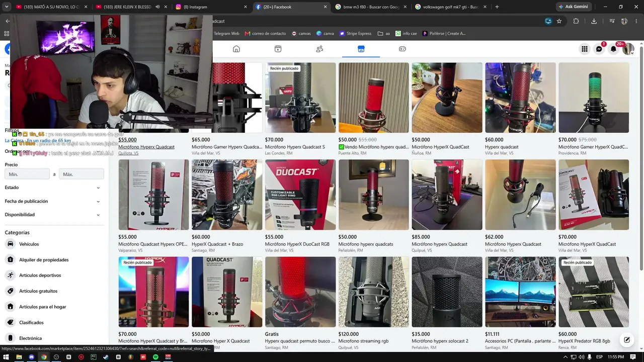The width and height of the screenshot is (644, 362).
Task: Open the Telegram Web bookmark
Action: coord(226,34)
